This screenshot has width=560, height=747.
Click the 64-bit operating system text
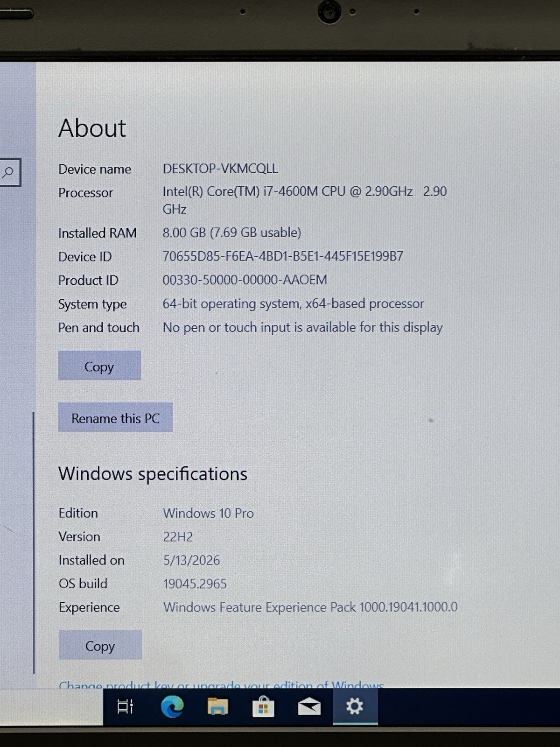tap(293, 303)
